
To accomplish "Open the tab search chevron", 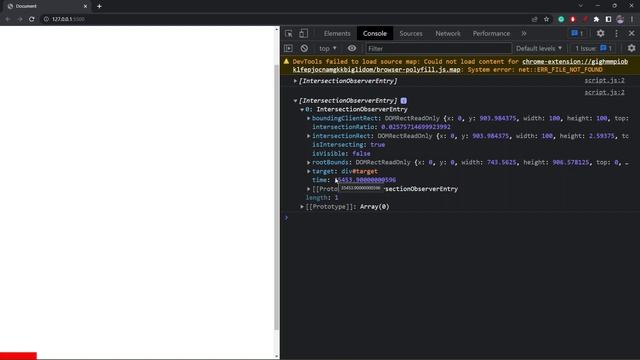I will pyautogui.click(x=581, y=6).
